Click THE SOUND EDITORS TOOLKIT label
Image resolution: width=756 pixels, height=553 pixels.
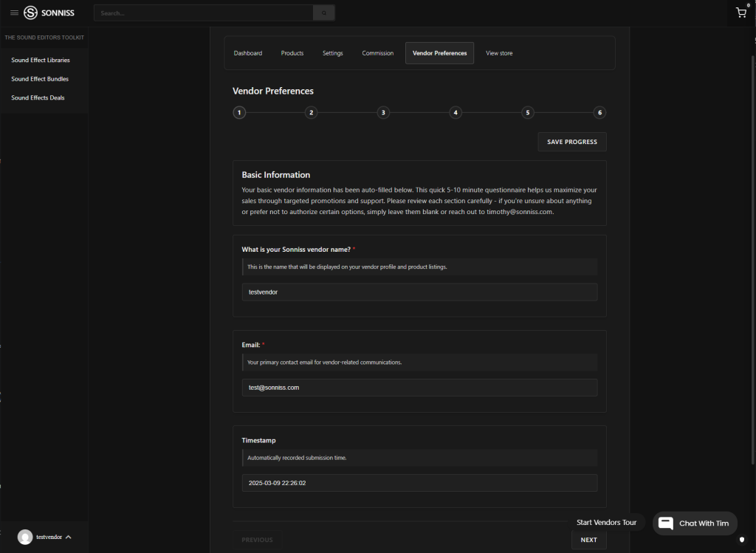(x=44, y=38)
